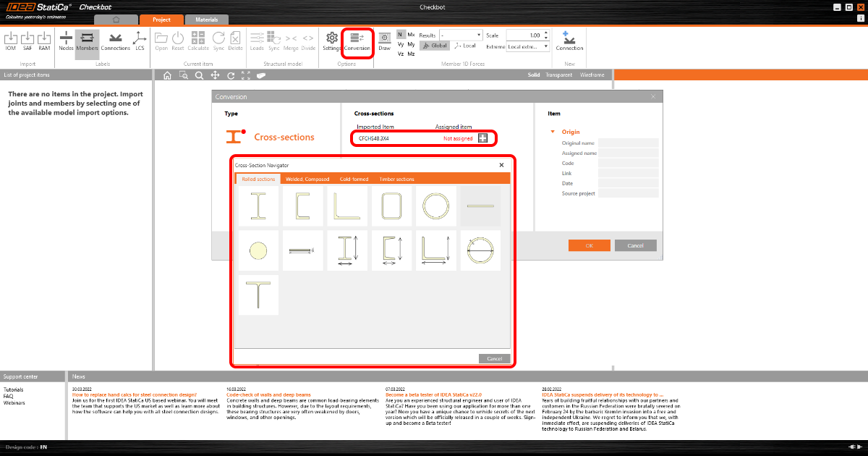Click the Sync icon in Current item group
This screenshot has width=868, height=456.
pyautogui.click(x=218, y=41)
